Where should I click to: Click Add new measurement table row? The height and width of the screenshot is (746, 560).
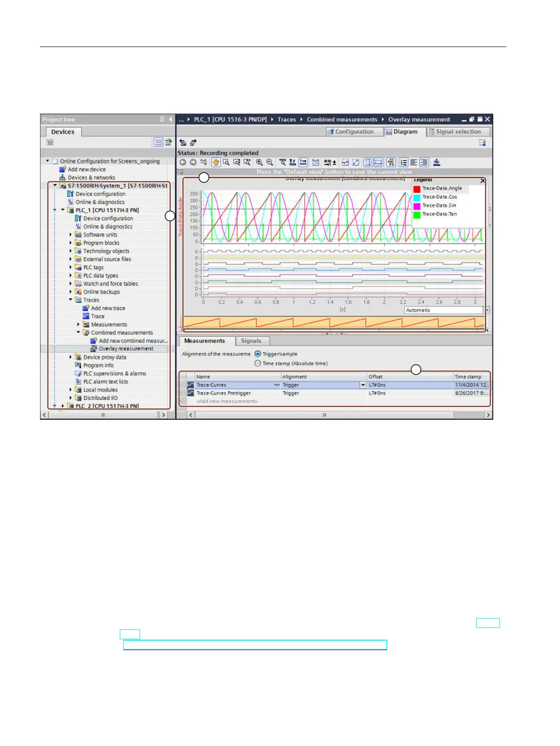tap(227, 401)
